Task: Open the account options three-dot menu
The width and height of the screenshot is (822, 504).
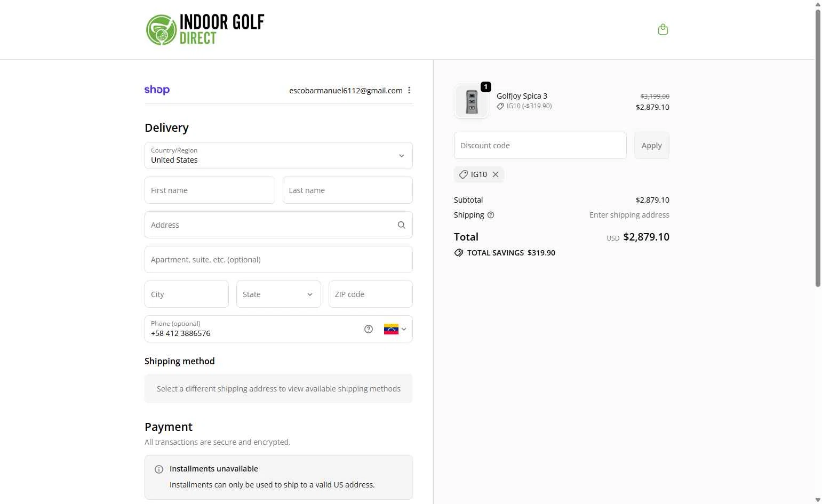Action: click(409, 90)
